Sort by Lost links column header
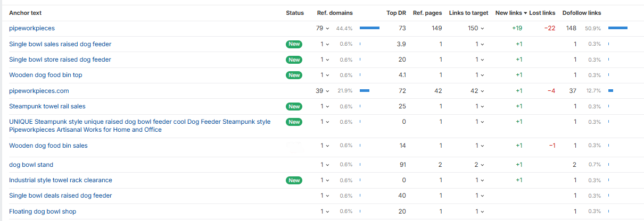Viewport: 644px width, 221px height. (542, 13)
